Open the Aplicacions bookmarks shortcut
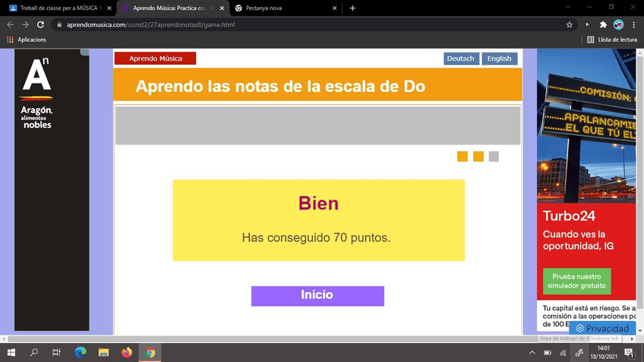The width and height of the screenshot is (644, 362). pyautogui.click(x=27, y=39)
